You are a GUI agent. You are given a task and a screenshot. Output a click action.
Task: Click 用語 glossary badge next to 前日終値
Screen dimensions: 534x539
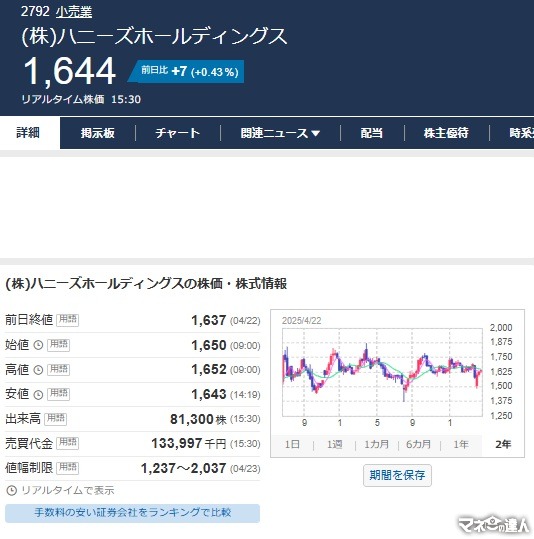[68, 320]
